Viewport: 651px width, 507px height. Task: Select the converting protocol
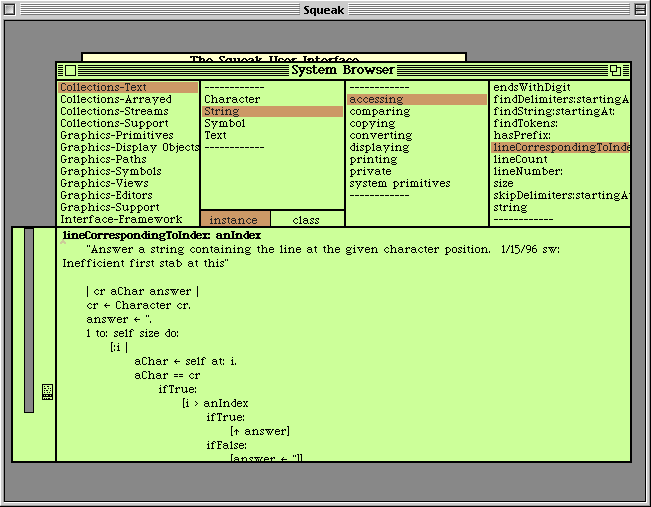[417, 135]
